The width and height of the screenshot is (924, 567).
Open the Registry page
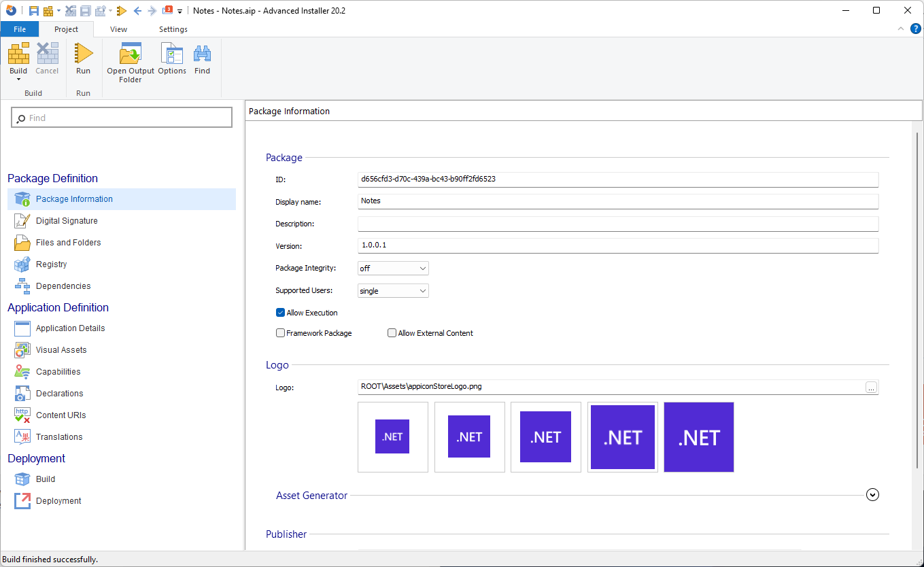(x=52, y=264)
